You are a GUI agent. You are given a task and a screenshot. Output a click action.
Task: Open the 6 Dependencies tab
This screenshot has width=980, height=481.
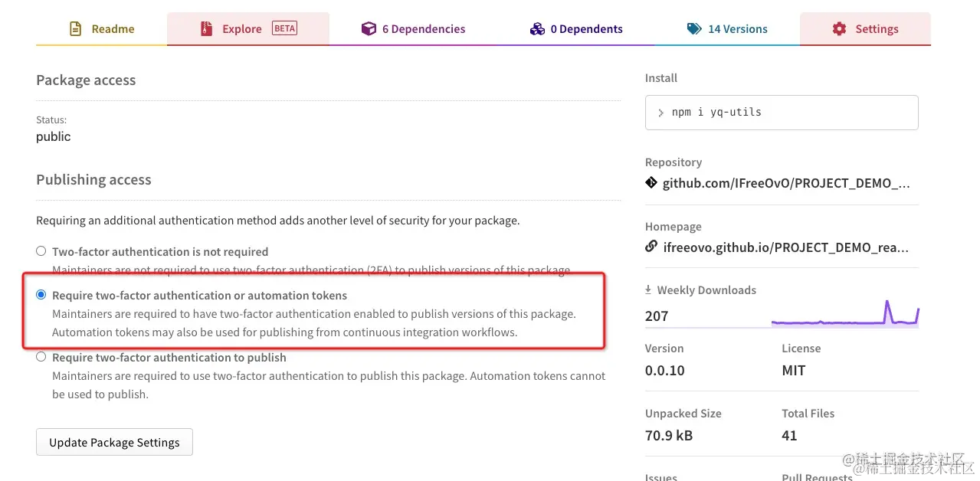pyautogui.click(x=423, y=29)
